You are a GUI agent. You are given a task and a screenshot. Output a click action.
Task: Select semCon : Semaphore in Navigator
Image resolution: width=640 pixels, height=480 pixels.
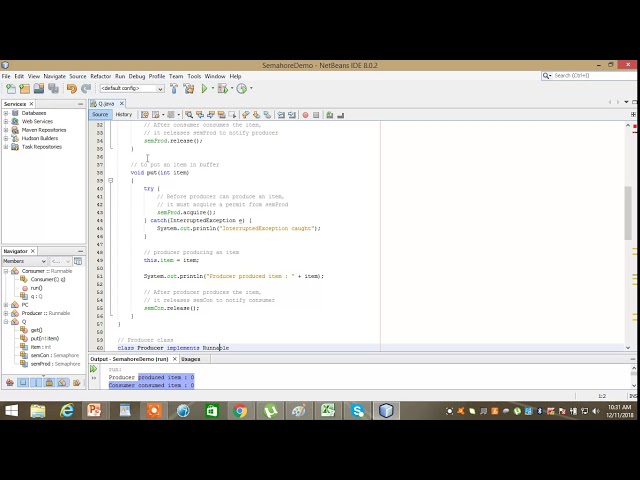[55, 356]
